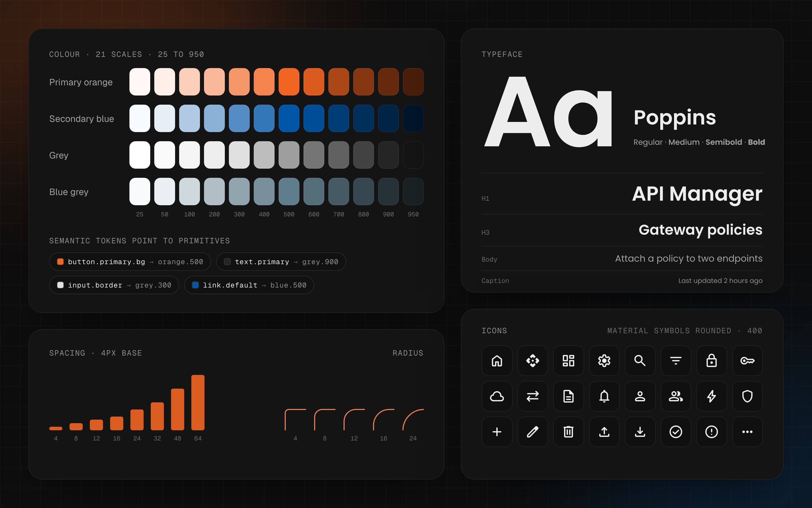Click the large "Aa" type specimen
812x508 pixels.
click(x=548, y=112)
